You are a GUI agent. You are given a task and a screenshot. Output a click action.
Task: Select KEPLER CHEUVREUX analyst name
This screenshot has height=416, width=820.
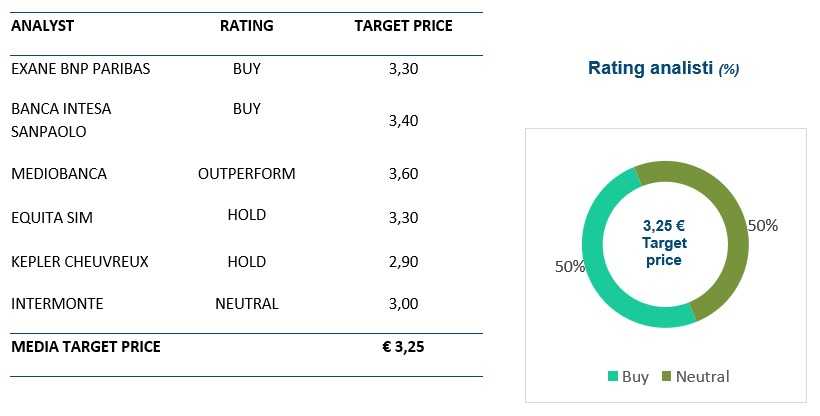[80, 262]
